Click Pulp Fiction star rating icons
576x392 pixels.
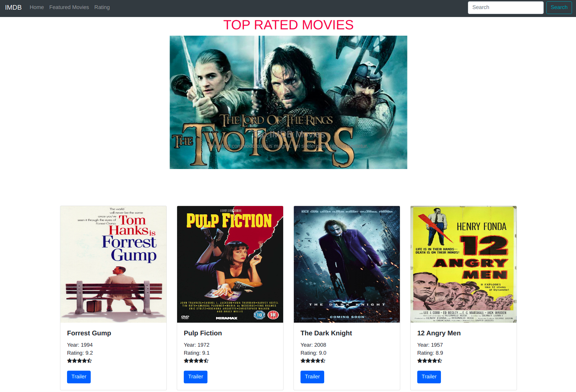click(196, 361)
